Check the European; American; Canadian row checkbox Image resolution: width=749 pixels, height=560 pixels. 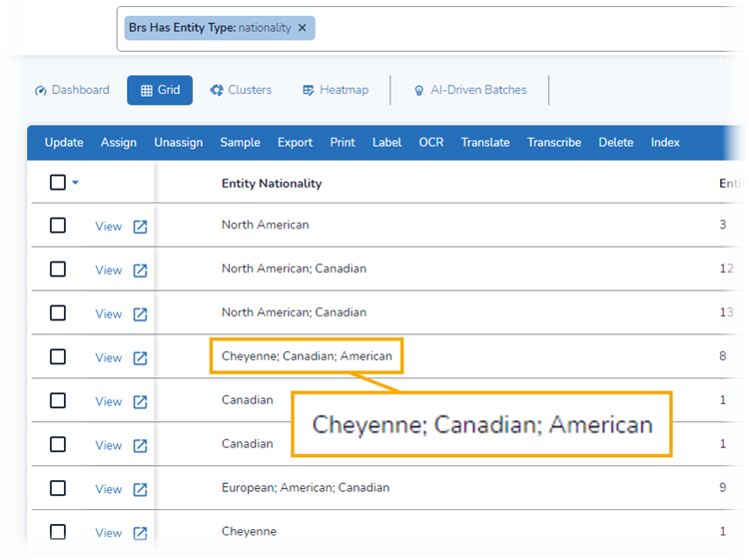(58, 488)
